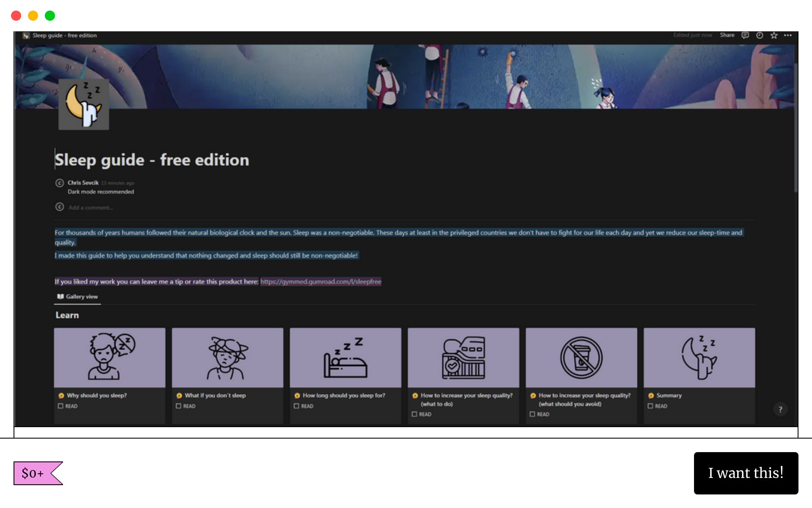Select the Gallery view tab
This screenshot has width=812, height=508.
coord(78,297)
